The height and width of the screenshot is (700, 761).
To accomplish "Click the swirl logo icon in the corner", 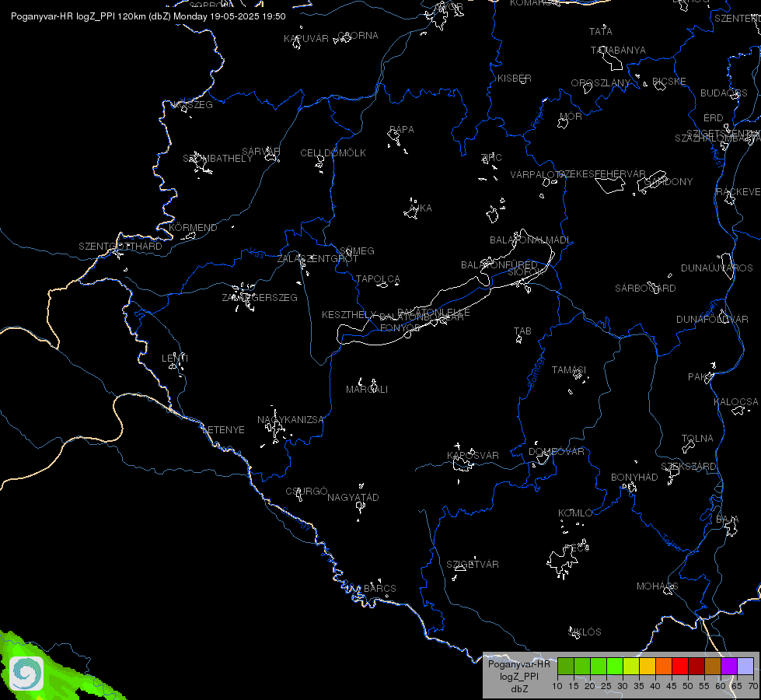I will (26, 673).
